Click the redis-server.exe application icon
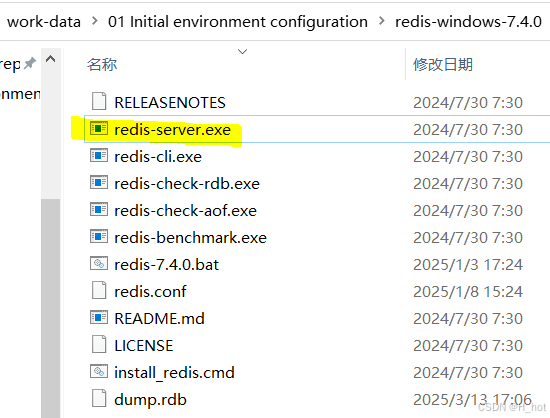The height and width of the screenshot is (418, 550). [x=99, y=128]
